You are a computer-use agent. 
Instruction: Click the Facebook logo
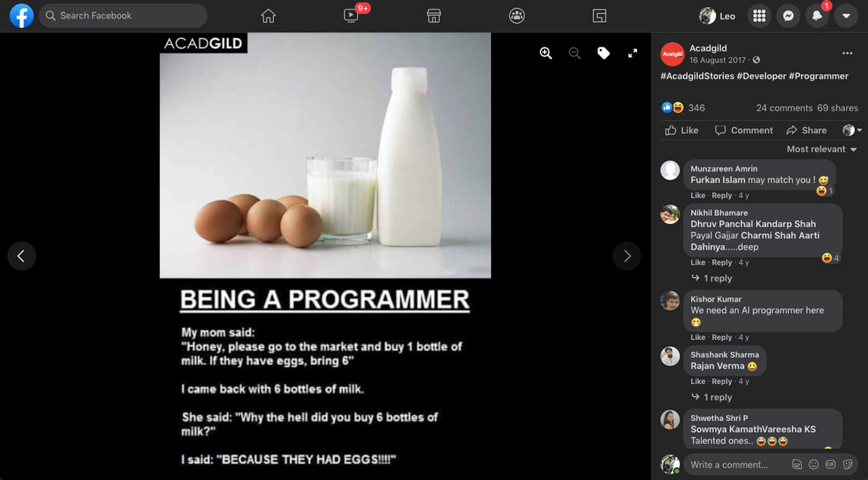pyautogui.click(x=21, y=16)
